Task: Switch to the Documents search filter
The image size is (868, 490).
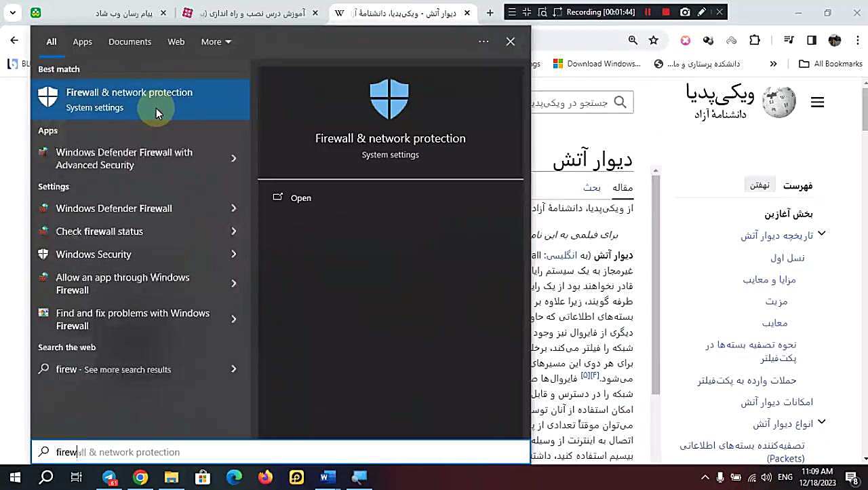Action: pyautogui.click(x=130, y=41)
